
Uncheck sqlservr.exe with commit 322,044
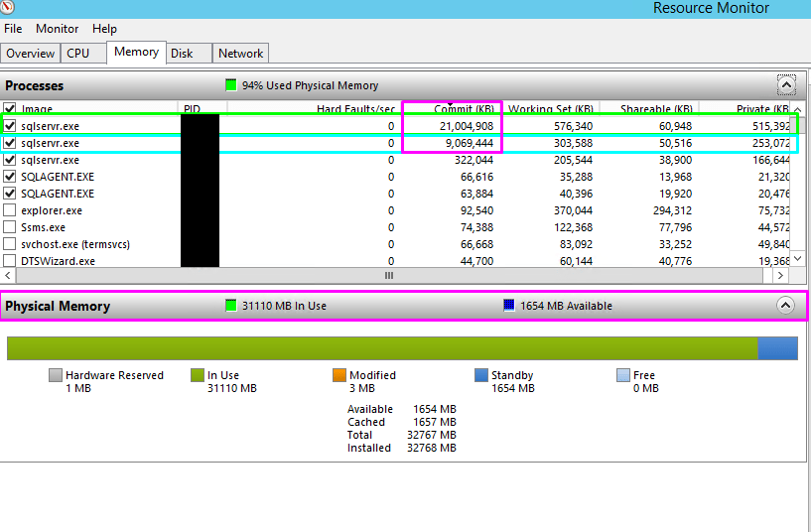point(9,160)
